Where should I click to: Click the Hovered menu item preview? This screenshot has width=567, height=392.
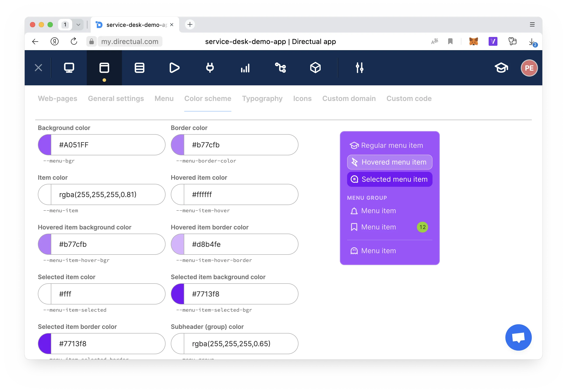390,162
